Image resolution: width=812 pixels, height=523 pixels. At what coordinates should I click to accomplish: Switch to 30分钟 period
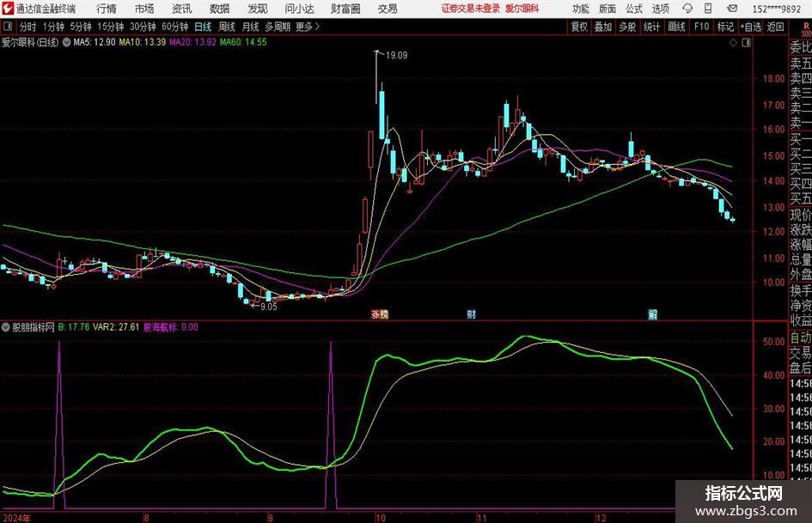tap(143, 27)
